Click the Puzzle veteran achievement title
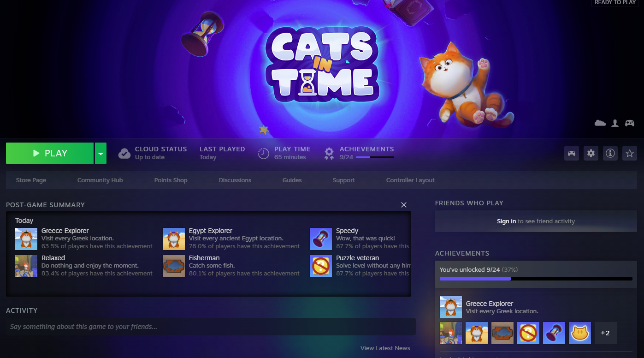 click(x=358, y=258)
